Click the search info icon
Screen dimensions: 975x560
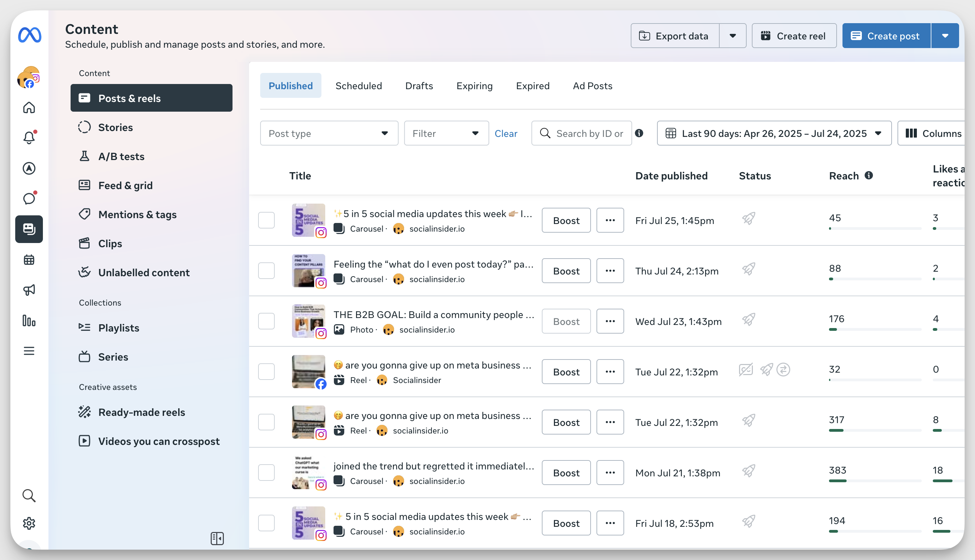639,133
